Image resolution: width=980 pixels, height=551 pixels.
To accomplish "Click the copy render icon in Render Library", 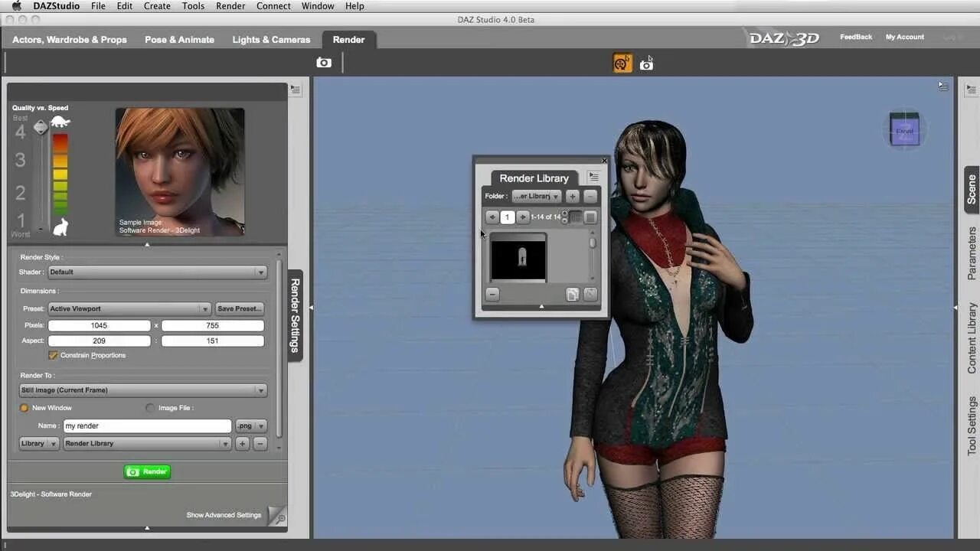I will tap(573, 294).
